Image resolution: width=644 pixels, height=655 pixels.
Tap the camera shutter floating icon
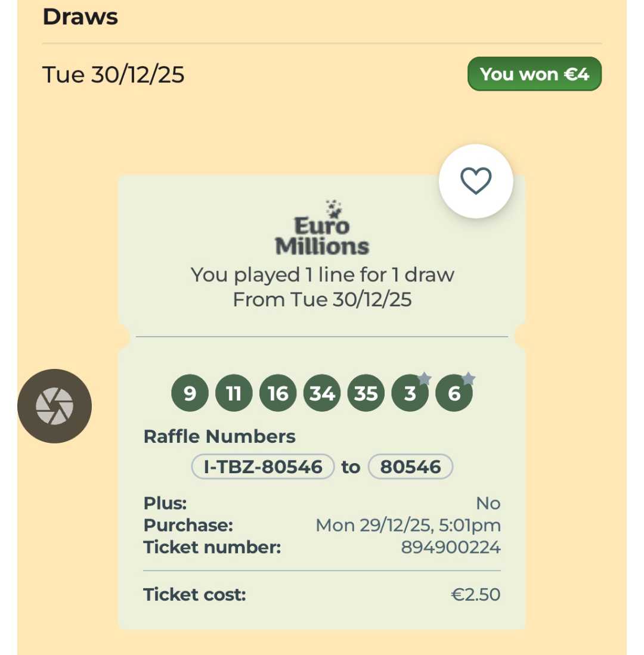pos(54,406)
